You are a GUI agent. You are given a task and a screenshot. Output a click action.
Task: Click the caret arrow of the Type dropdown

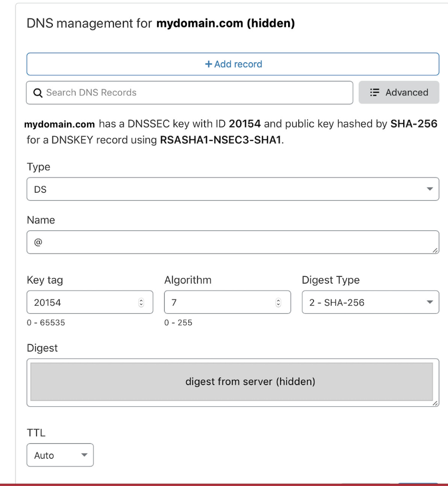430,189
